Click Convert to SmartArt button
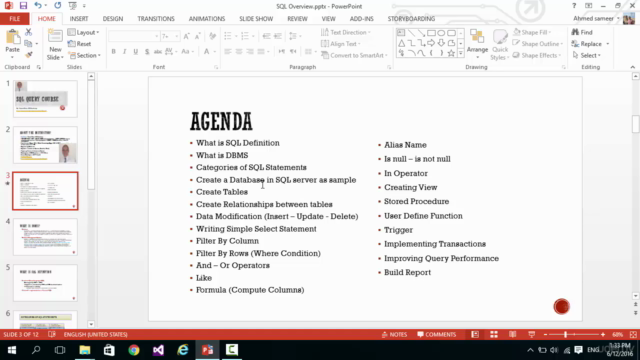This screenshot has height=360, width=640. [x=354, y=55]
